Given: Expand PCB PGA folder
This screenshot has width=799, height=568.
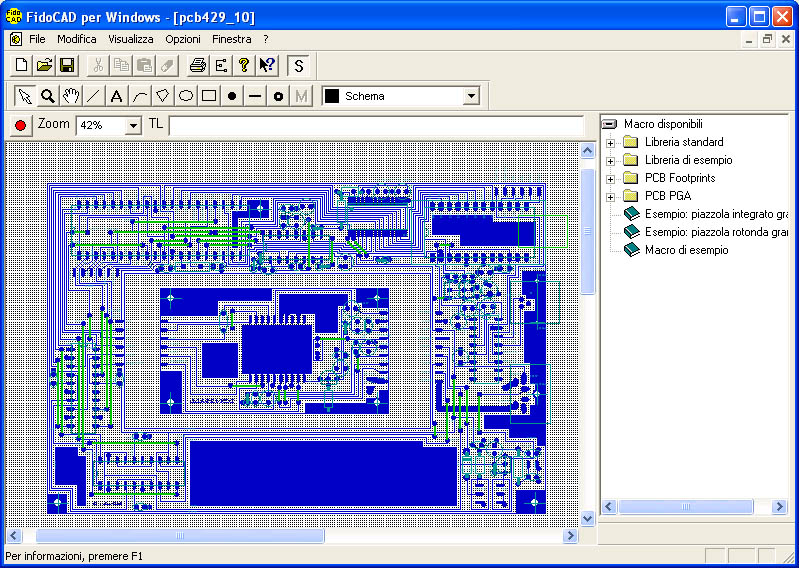Looking at the screenshot, I should [x=610, y=197].
